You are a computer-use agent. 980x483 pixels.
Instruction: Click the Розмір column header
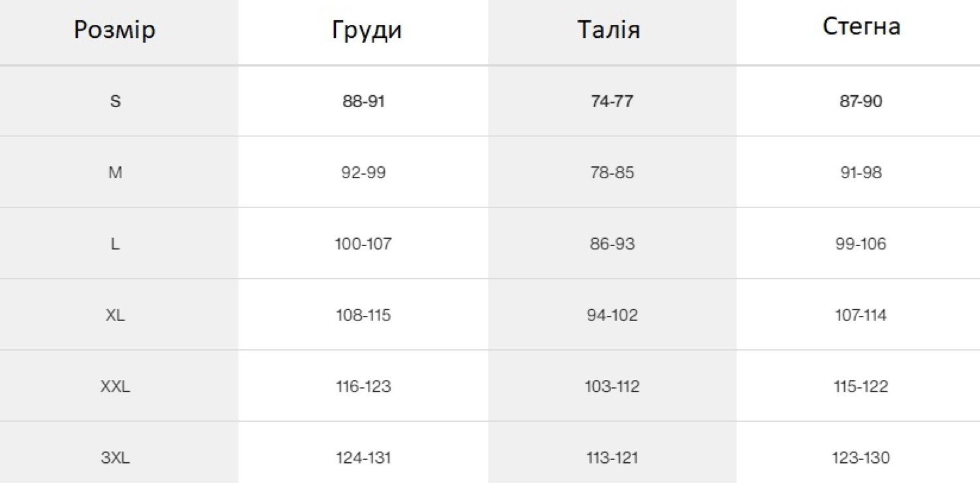point(114,30)
